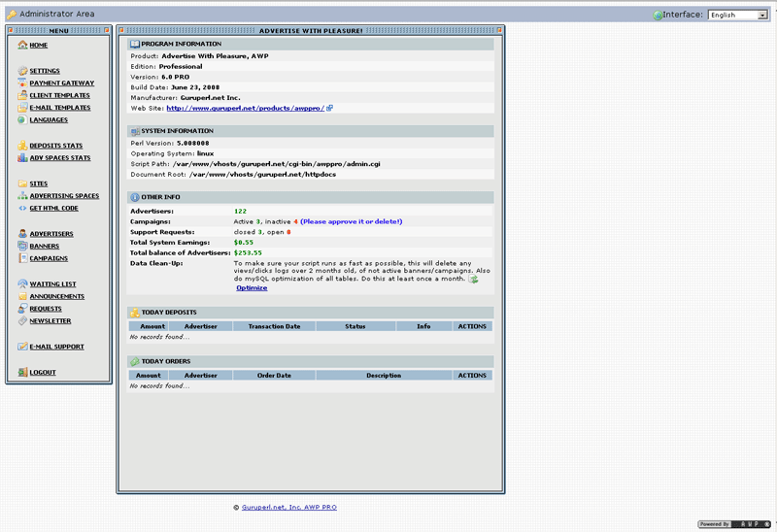Open the SETTINGS menu item
This screenshot has height=532, width=777.
tap(45, 71)
